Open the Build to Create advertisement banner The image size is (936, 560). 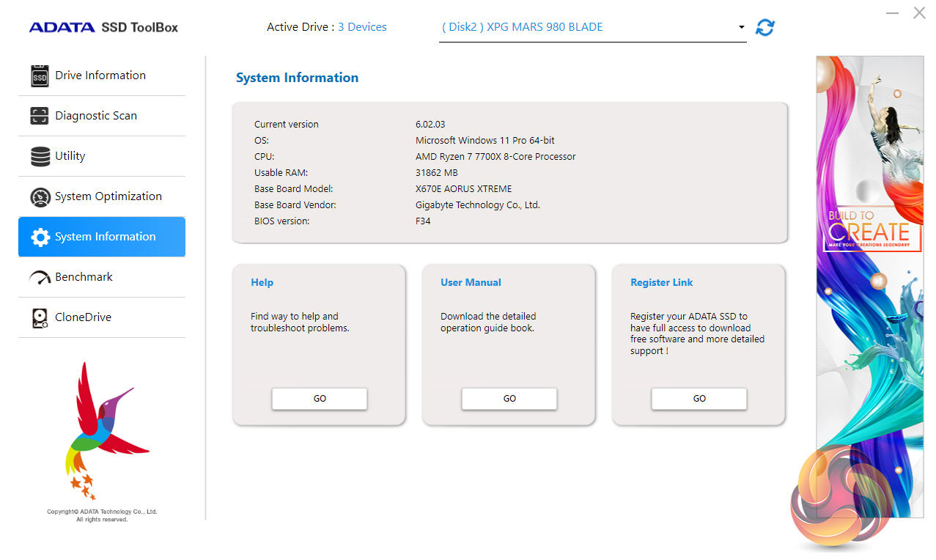pos(869,287)
